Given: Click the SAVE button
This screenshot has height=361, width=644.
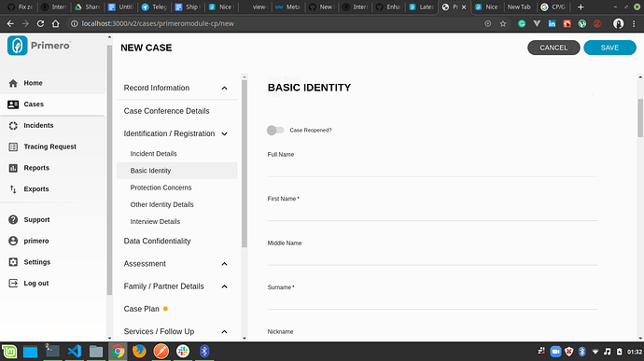Looking at the screenshot, I should [609, 48].
